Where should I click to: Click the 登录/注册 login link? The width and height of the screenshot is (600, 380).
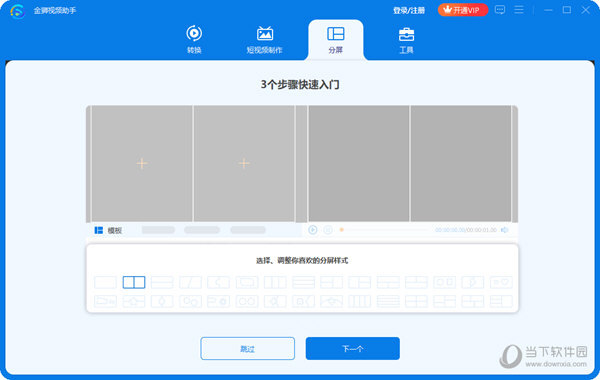(x=409, y=10)
